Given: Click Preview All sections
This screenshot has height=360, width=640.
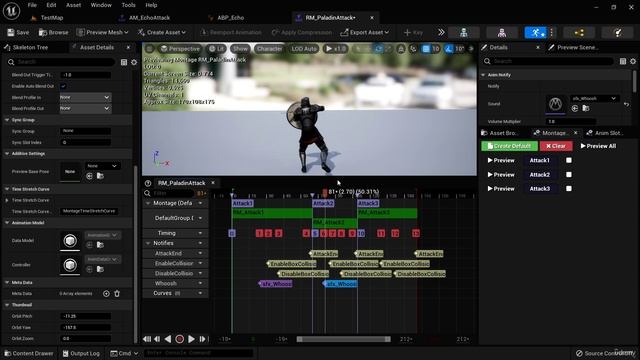Looking at the screenshot, I should (x=598, y=146).
